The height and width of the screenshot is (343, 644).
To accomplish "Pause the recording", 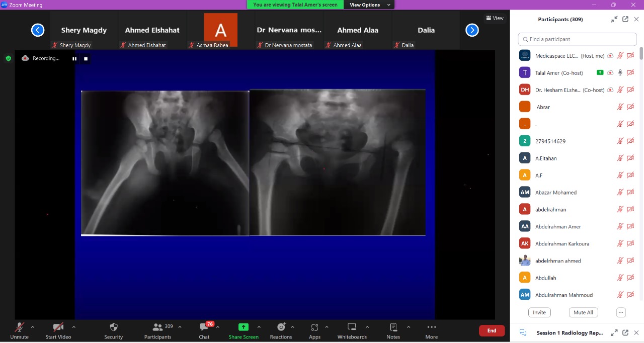I will [x=74, y=59].
